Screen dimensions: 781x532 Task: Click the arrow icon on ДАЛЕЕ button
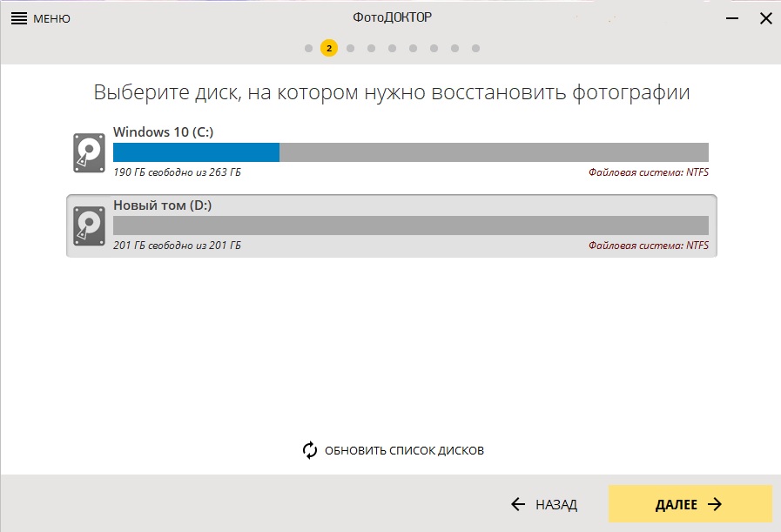(x=715, y=504)
